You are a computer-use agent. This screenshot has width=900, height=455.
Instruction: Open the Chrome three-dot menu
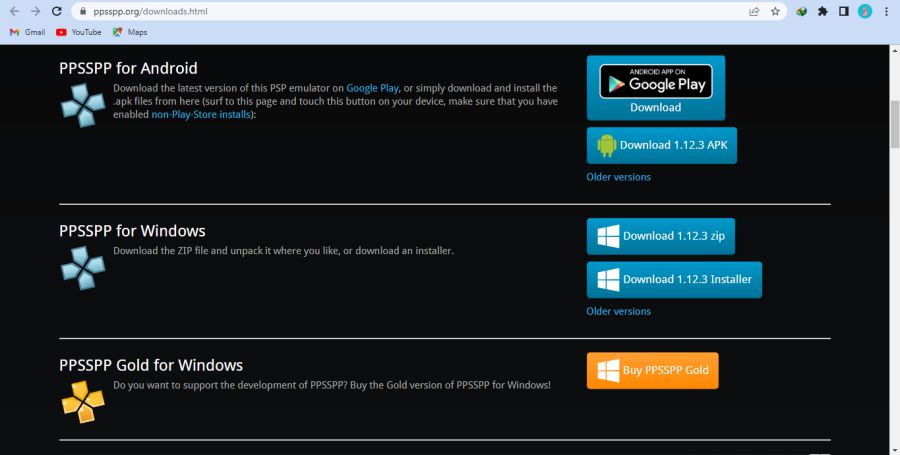coord(886,11)
